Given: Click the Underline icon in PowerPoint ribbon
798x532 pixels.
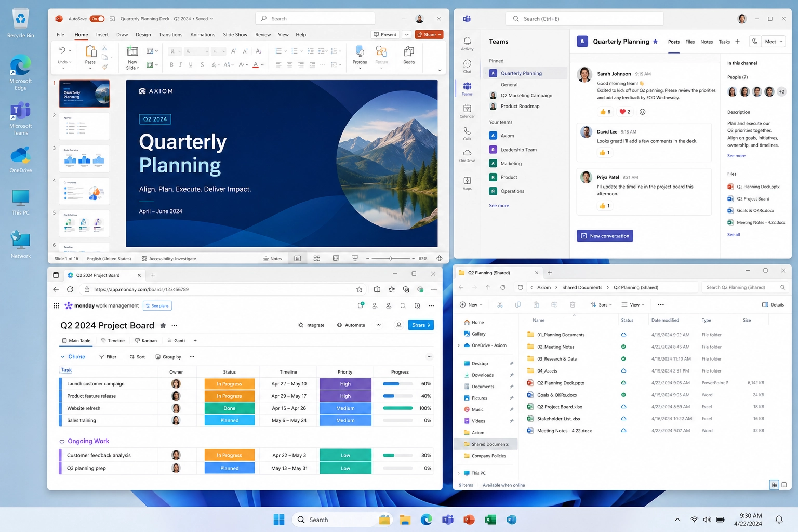Looking at the screenshot, I should click(x=191, y=65).
